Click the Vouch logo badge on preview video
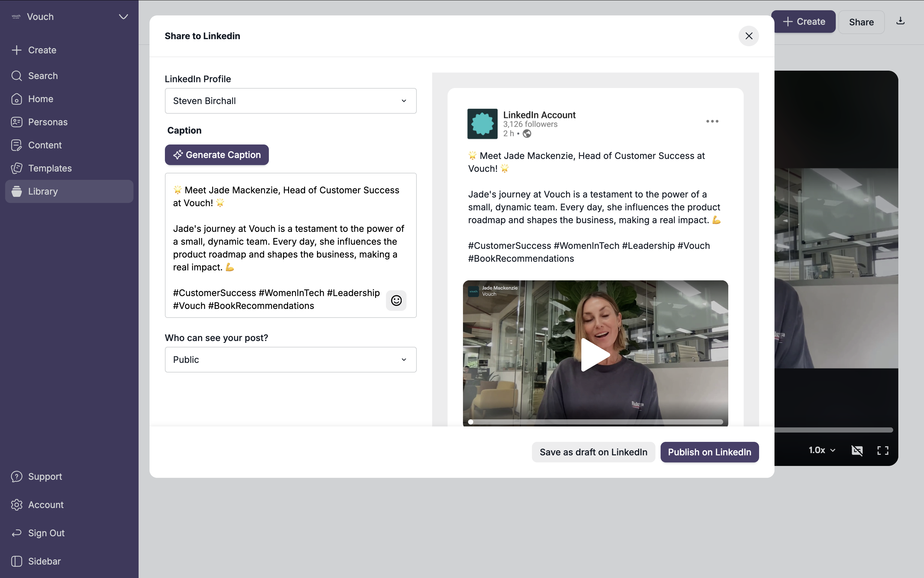Image resolution: width=924 pixels, height=578 pixels. point(474,291)
